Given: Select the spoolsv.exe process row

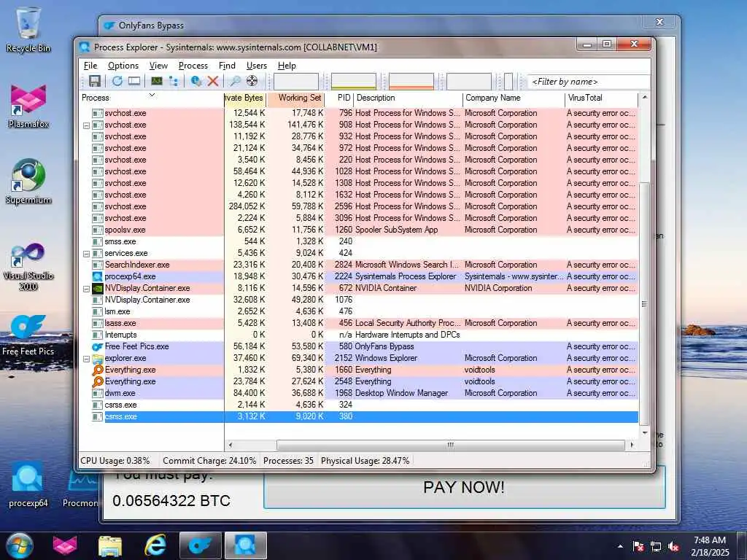Looking at the screenshot, I should tap(358, 230).
